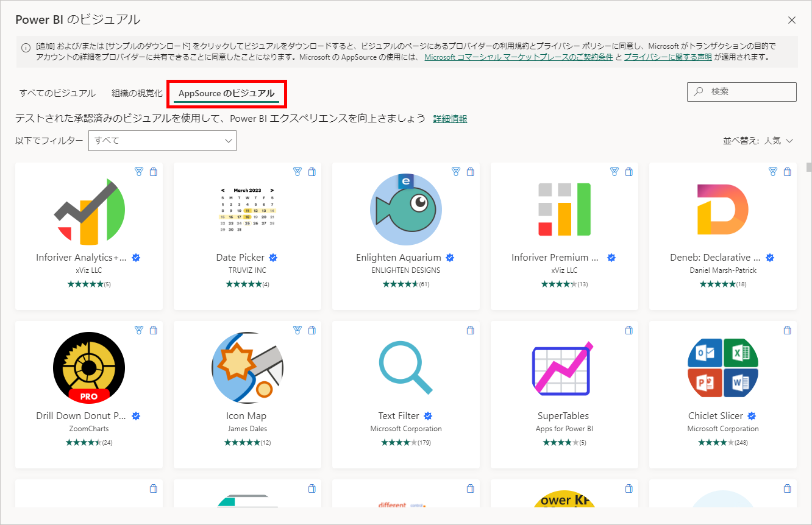812x525 pixels.
Task: Click the ENLIGHTEN DESIGNS publisher name
Action: coord(406,270)
